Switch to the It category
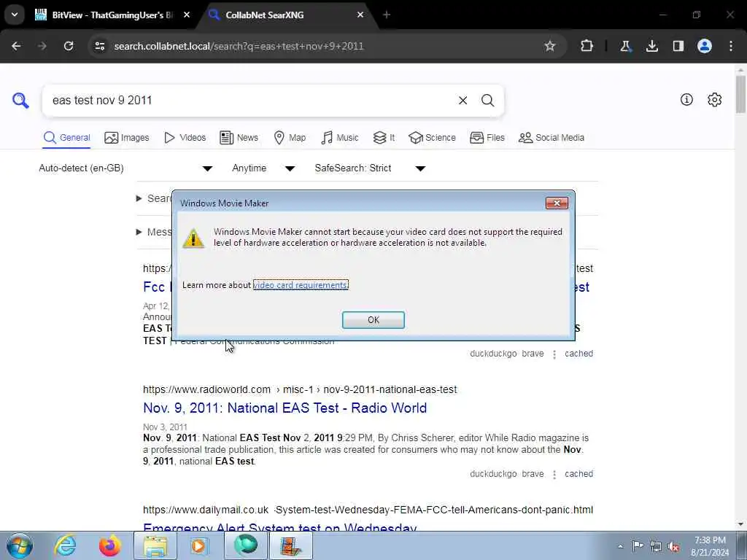Viewport: 747px width, 560px height. pos(384,138)
